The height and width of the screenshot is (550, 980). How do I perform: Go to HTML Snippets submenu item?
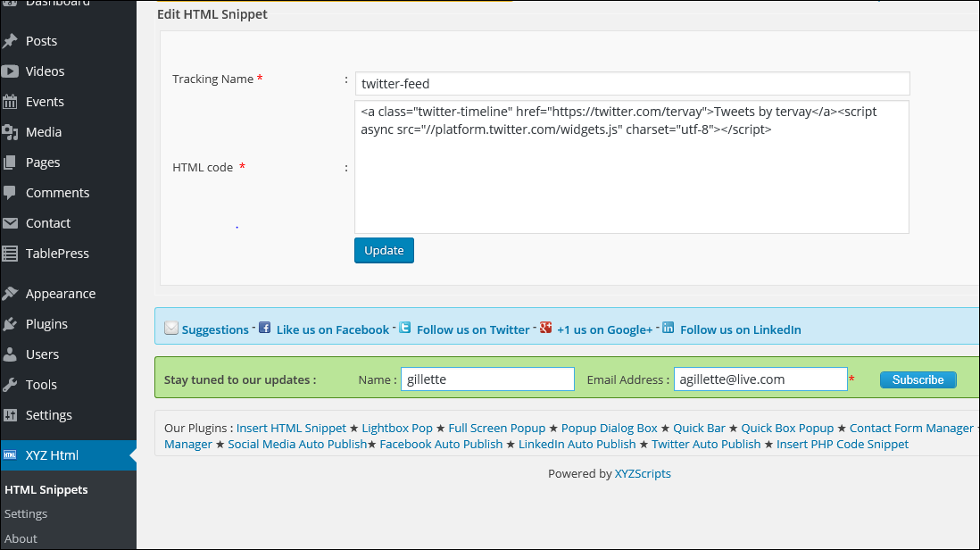(46, 489)
